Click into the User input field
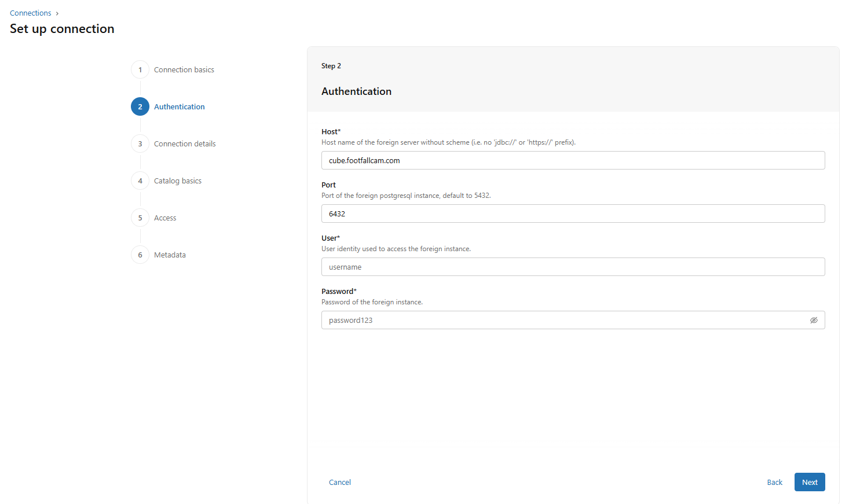Viewport: 849px width, 504px height. click(573, 267)
